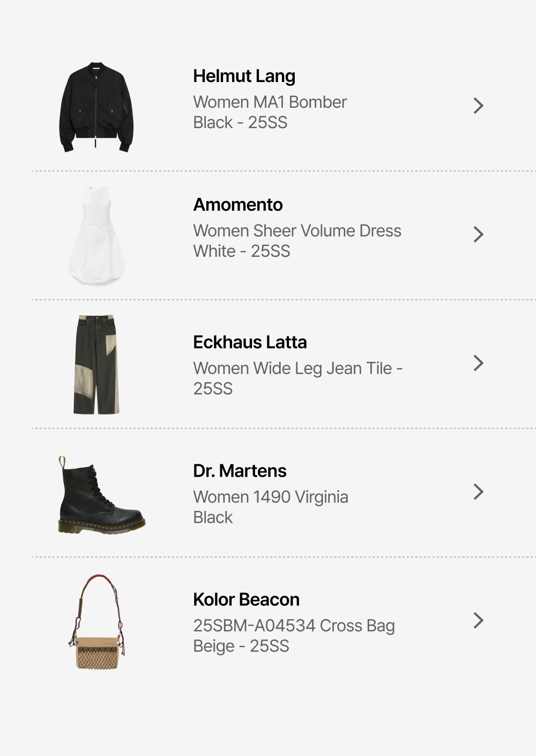Click the Amomento brand name

click(237, 205)
